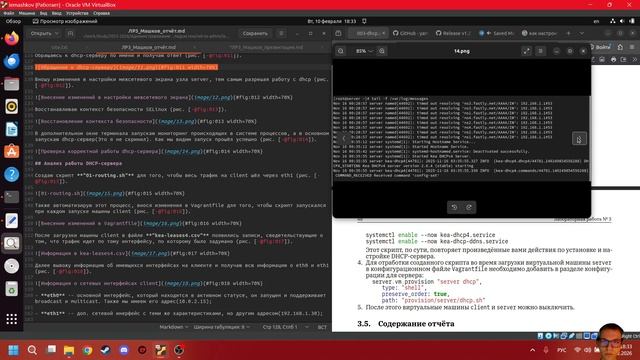The width and height of the screenshot is (640, 360).
Task: Rotate image counterclockwise
Action: click(454, 207)
